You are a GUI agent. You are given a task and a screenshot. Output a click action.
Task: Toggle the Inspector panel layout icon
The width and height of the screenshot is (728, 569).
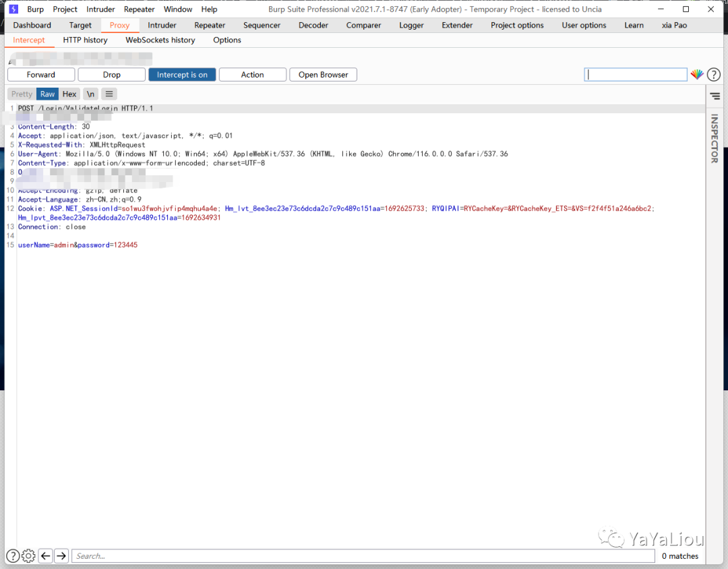point(715,96)
